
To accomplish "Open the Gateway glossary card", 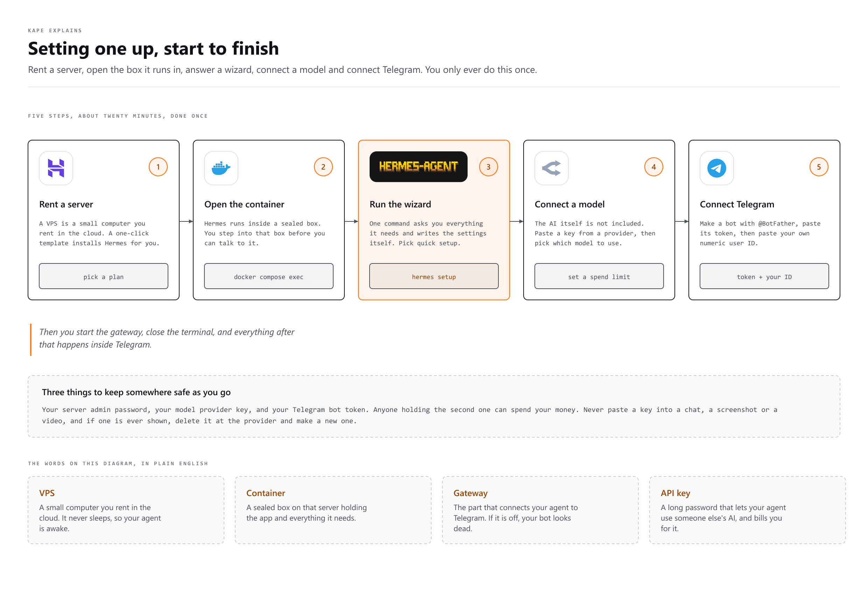I will click(540, 510).
